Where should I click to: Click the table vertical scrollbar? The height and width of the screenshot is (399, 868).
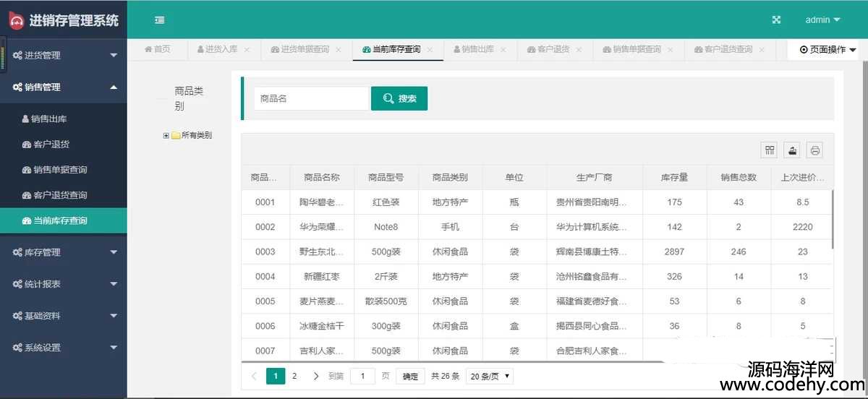tap(833, 220)
